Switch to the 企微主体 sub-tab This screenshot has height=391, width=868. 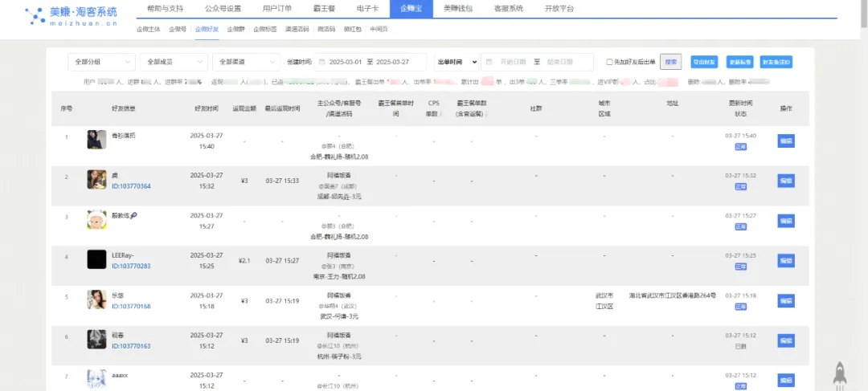point(149,30)
